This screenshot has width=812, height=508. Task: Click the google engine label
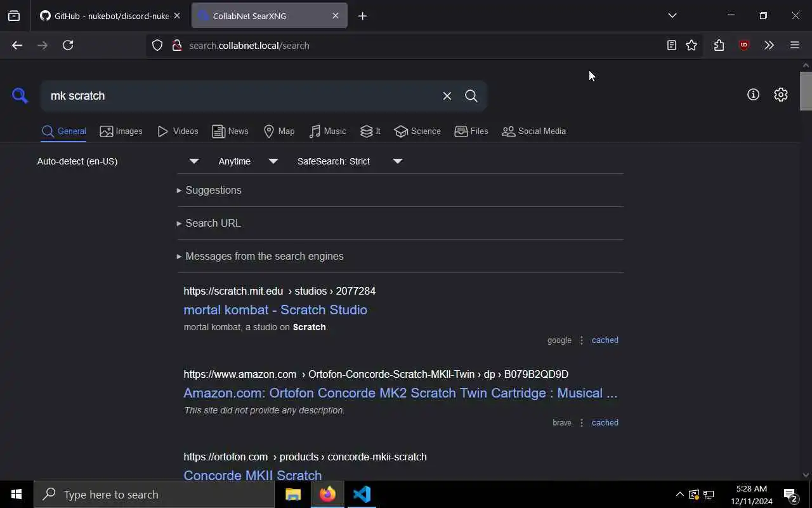[560, 340]
